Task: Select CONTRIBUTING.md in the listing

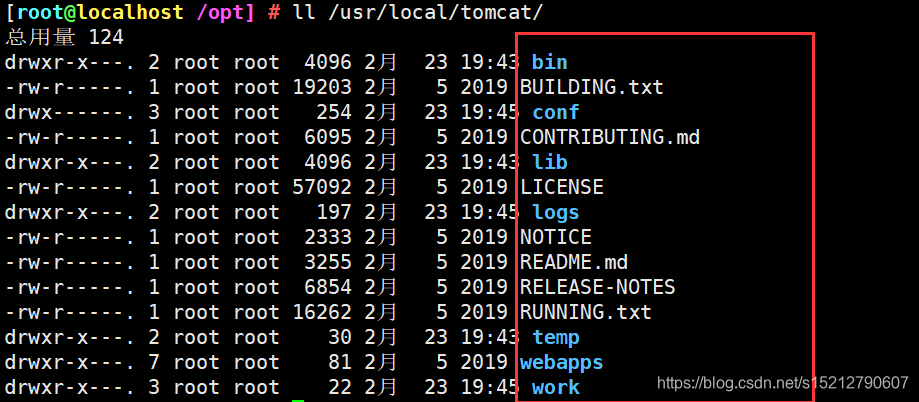Action: coord(610,137)
